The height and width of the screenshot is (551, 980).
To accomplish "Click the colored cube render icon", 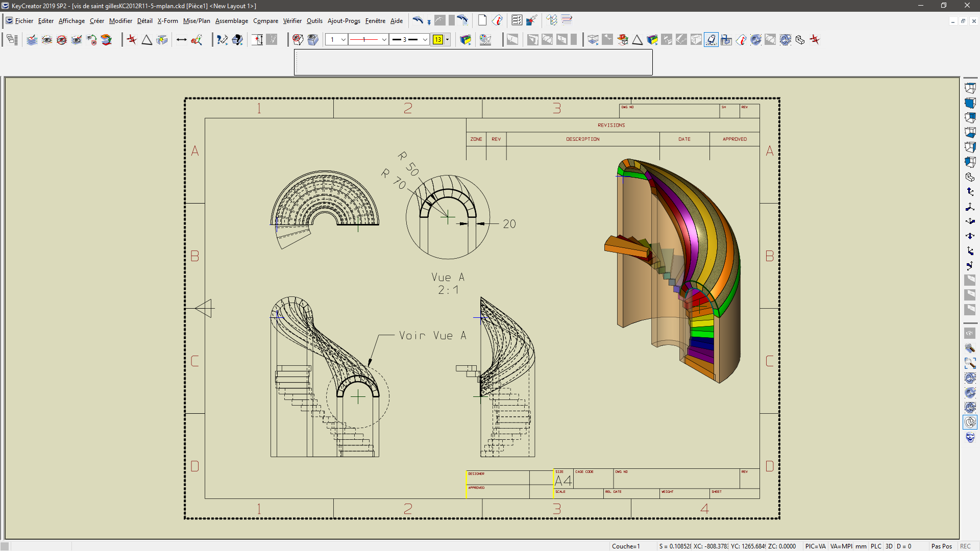I will pos(465,40).
